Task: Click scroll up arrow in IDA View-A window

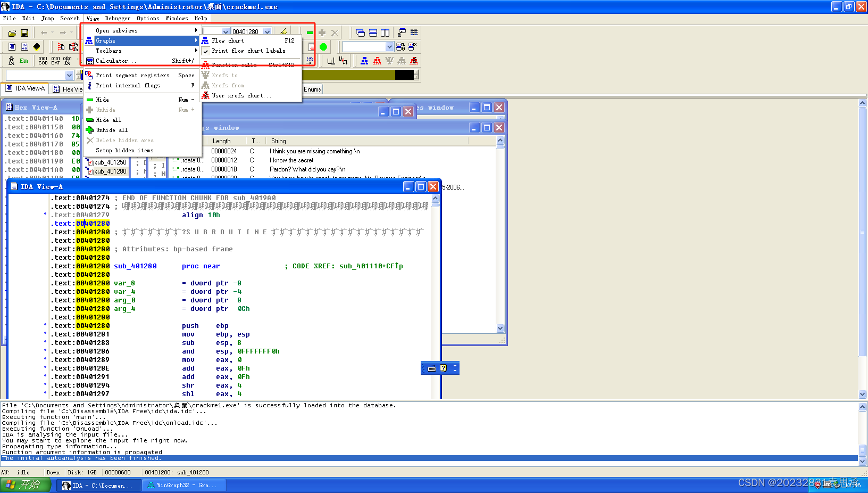Action: click(435, 198)
